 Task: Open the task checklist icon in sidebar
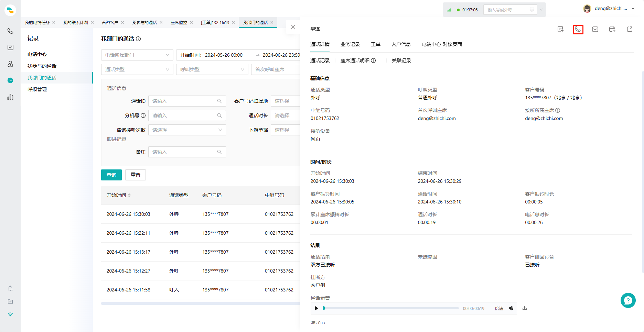pos(10,47)
